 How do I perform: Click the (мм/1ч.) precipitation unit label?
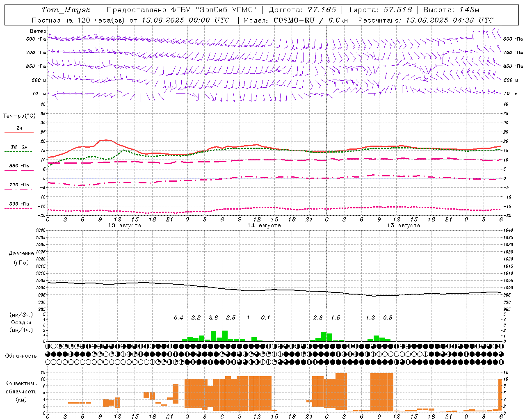tap(21, 330)
